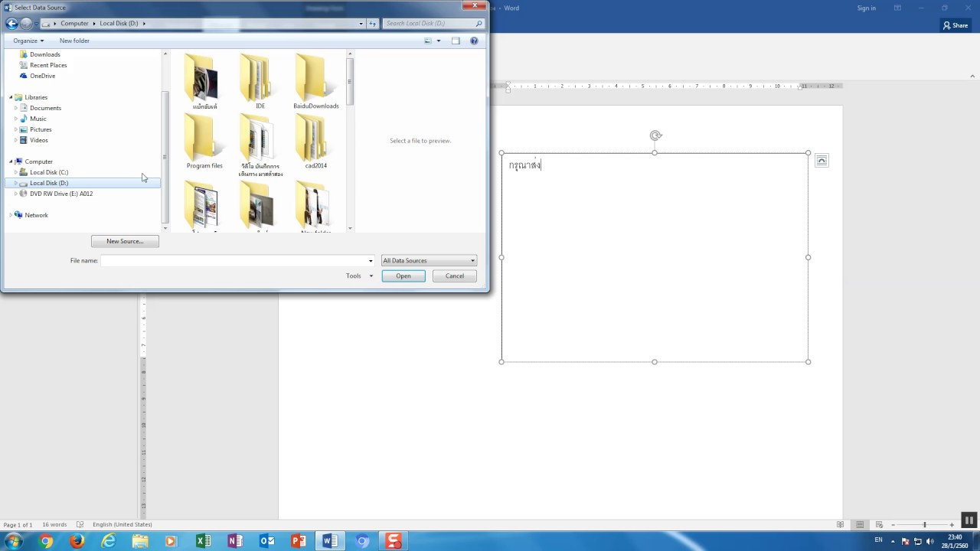Click Sign in in the Word title bar

(867, 8)
